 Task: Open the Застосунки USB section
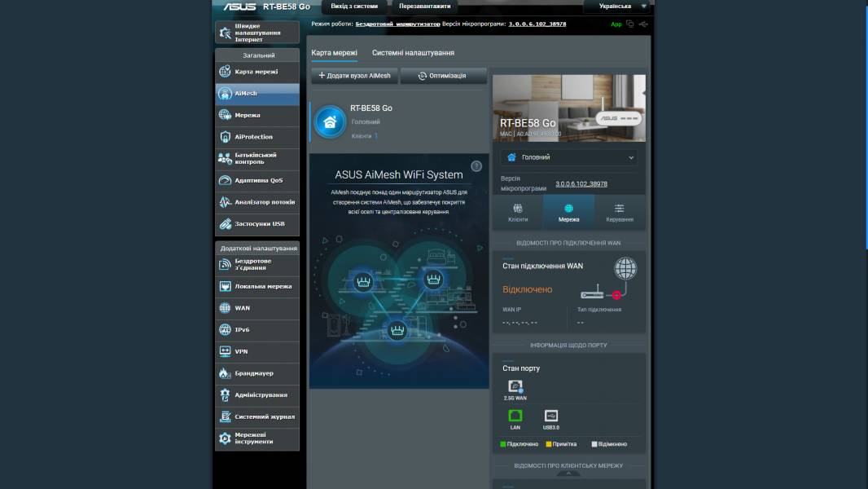pyautogui.click(x=256, y=223)
